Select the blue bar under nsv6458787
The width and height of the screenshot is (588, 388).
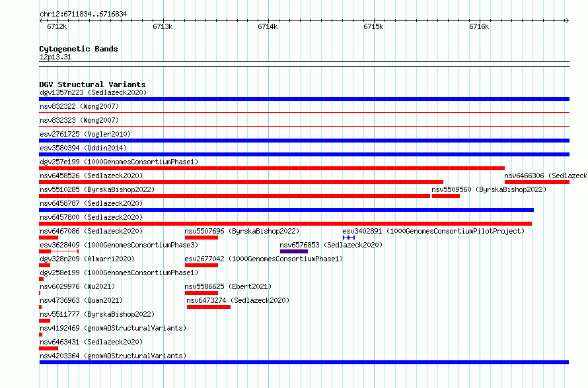pyautogui.click(x=287, y=210)
